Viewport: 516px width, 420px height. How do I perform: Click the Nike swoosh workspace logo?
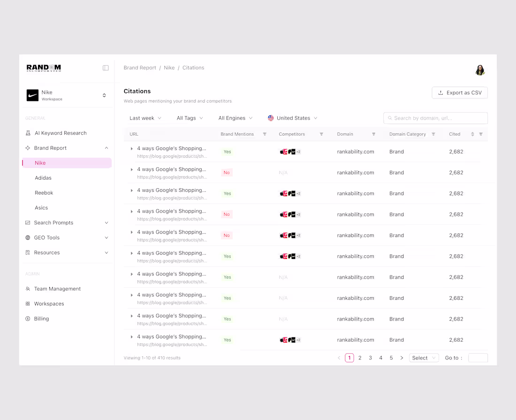coord(32,95)
